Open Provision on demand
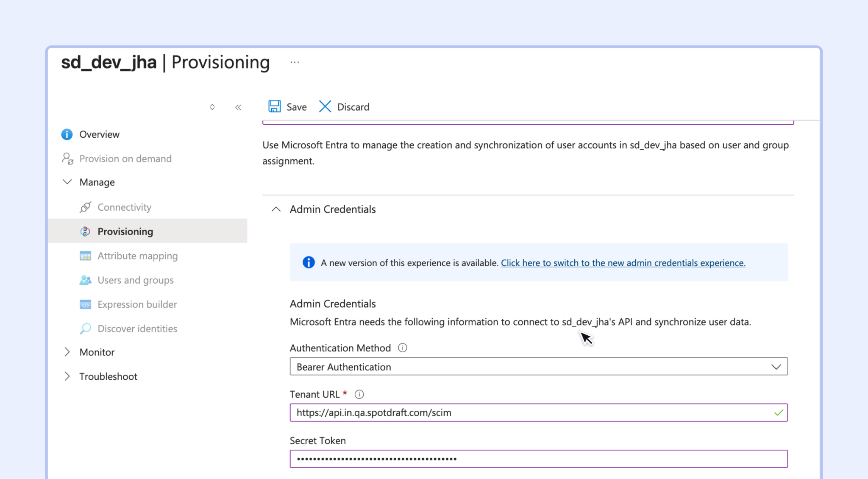Screen dimensions: 868x479 point(125,159)
